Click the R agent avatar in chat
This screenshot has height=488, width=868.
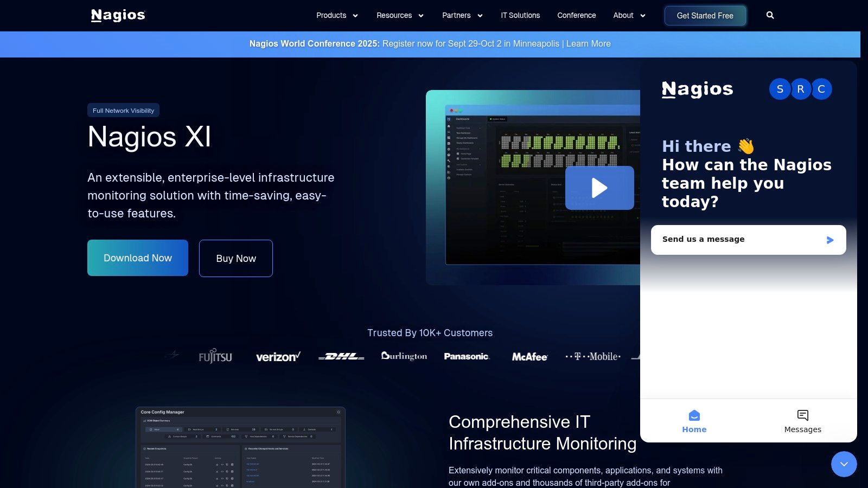click(x=801, y=89)
